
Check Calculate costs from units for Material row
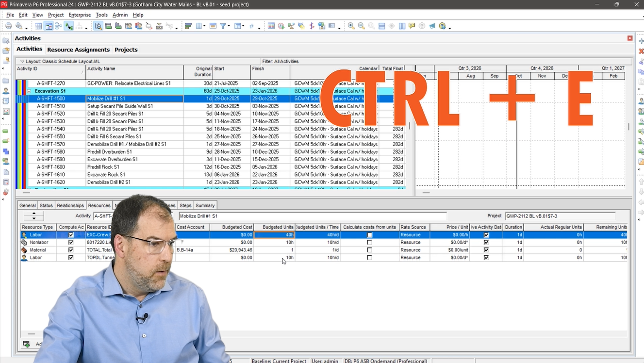click(370, 250)
